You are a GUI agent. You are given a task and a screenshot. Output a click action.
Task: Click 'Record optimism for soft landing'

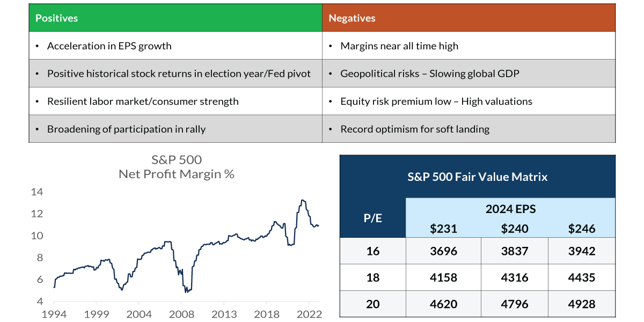coord(415,129)
